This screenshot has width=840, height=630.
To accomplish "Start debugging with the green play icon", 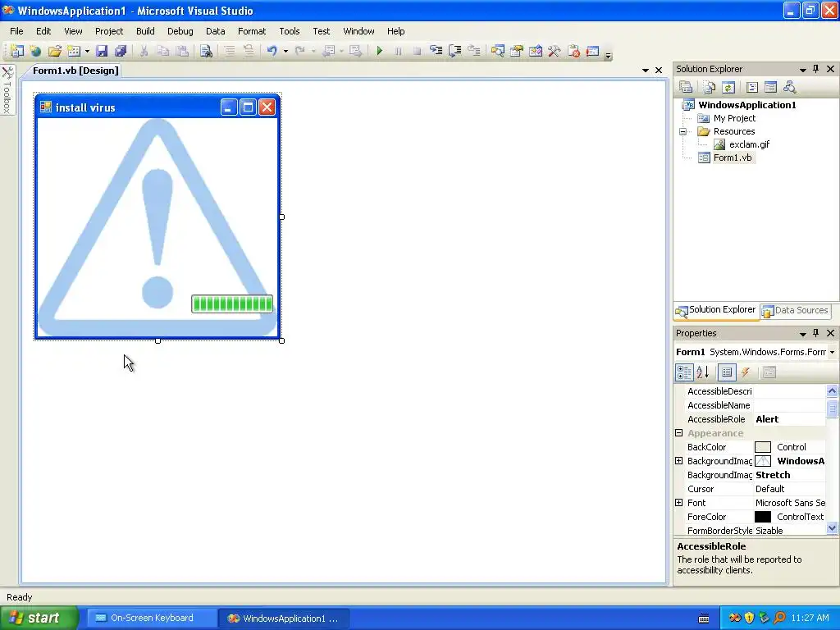I will point(379,51).
